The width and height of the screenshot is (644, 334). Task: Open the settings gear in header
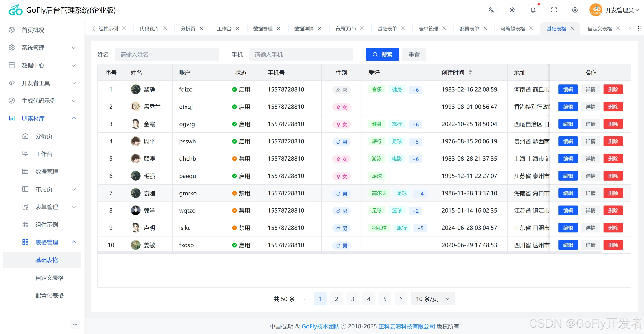[x=575, y=10]
